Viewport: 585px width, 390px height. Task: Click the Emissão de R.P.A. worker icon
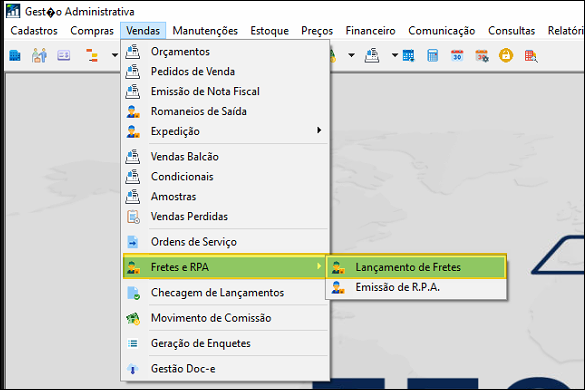tap(338, 287)
